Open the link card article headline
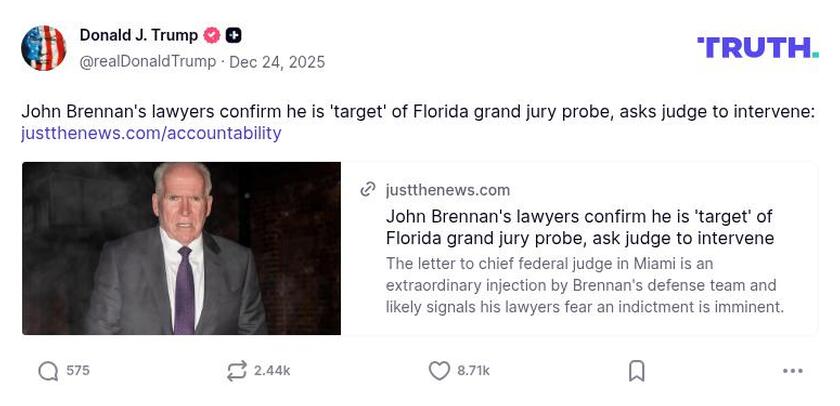Viewport: 840px width, 406px height. [x=580, y=227]
